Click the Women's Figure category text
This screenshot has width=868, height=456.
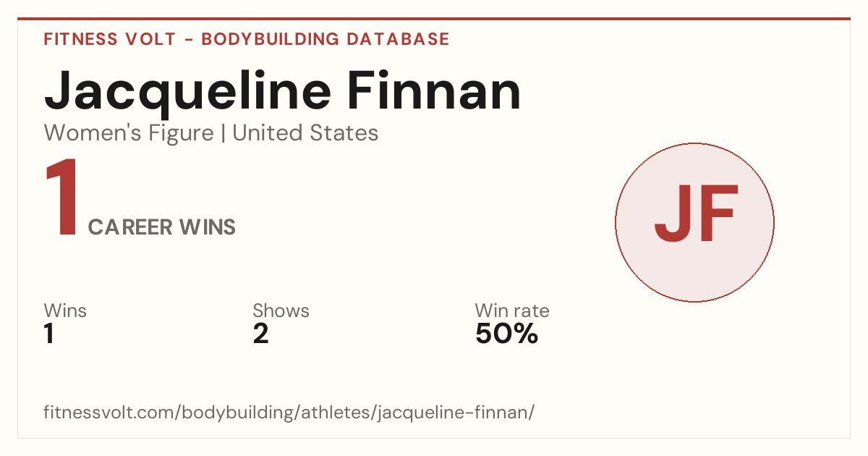[129, 133]
